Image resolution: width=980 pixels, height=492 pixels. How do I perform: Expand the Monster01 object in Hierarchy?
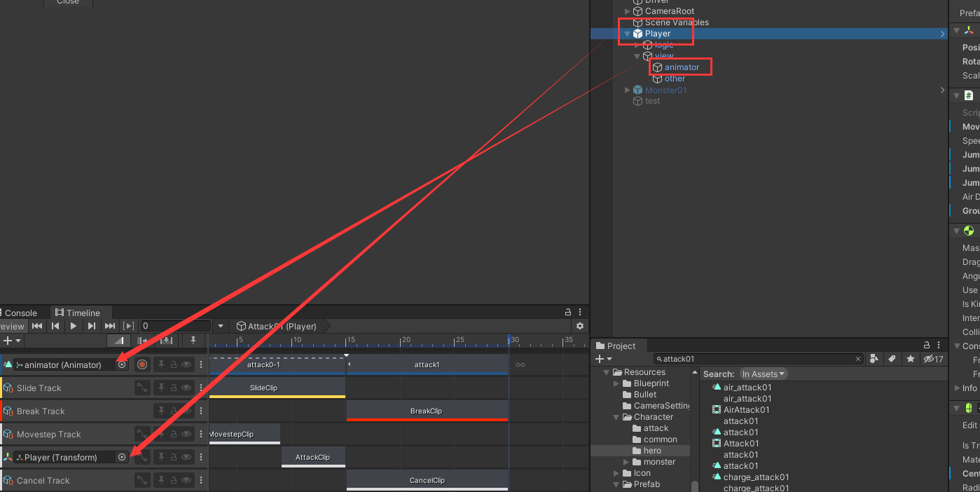tap(628, 90)
